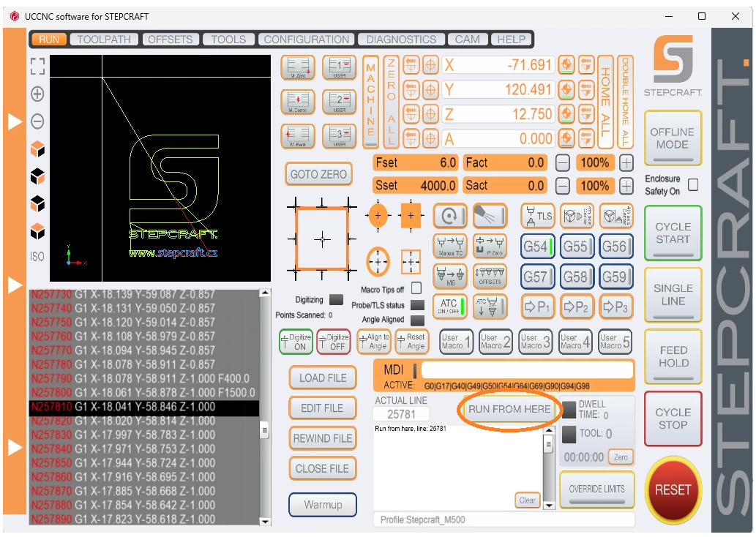Activate the G57 work offset
Viewport: 756px width, 537px height.
pyautogui.click(x=538, y=277)
